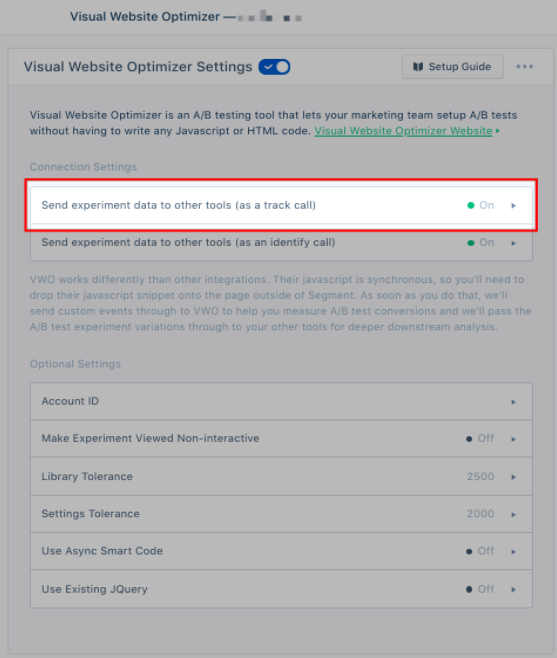Viewport: 557px width, 658px height.
Task: Click the green On status for identify call
Action: tap(481, 243)
